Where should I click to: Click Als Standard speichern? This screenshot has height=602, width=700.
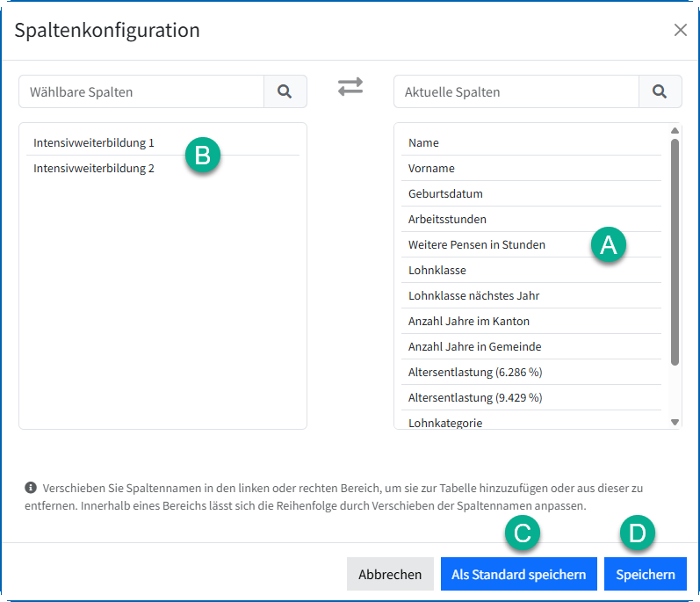518,575
